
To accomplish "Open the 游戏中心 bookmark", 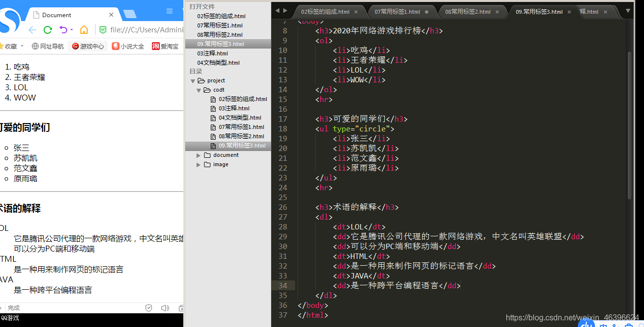I will coord(88,46).
